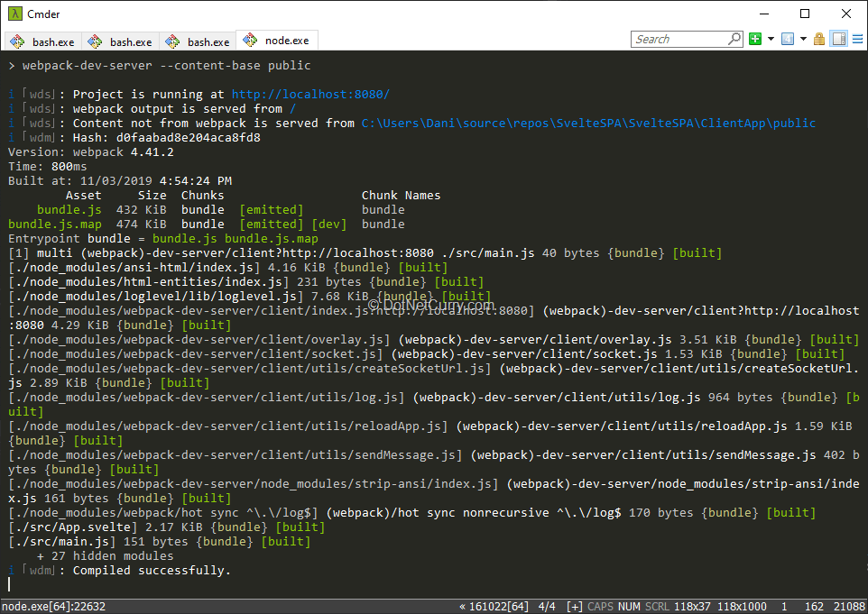Click the '« 161022[64]' status bar entry
The width and height of the screenshot is (868, 614).
click(x=494, y=606)
